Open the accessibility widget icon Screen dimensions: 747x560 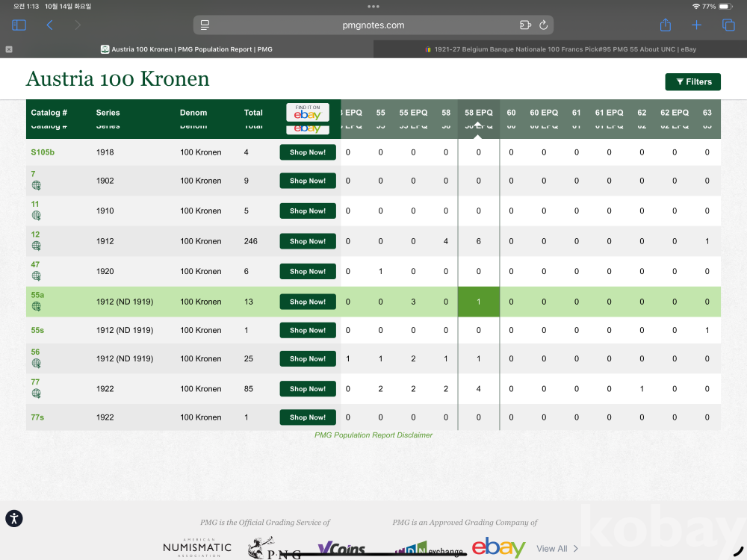tap(14, 519)
